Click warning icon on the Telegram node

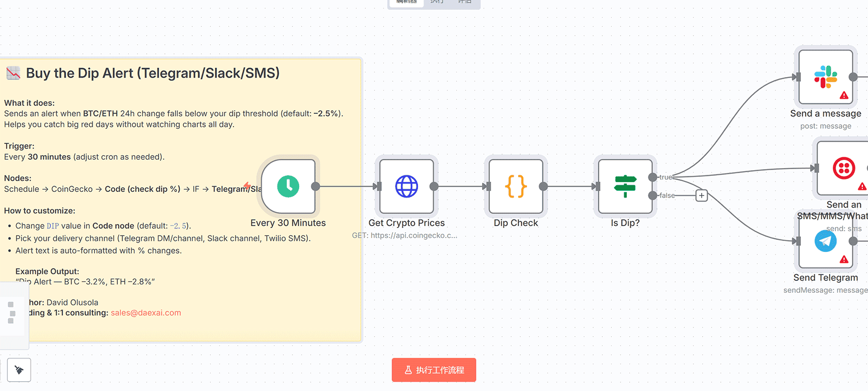844,260
